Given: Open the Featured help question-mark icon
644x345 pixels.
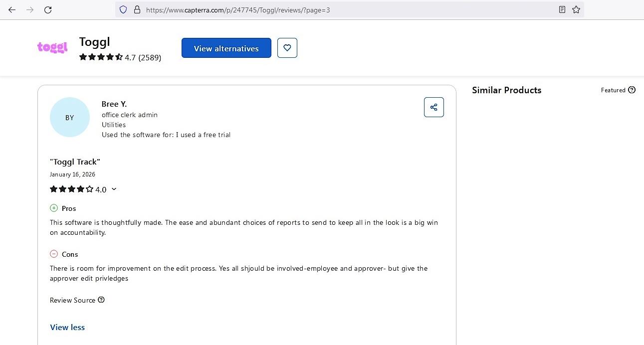Looking at the screenshot, I should tap(632, 90).
